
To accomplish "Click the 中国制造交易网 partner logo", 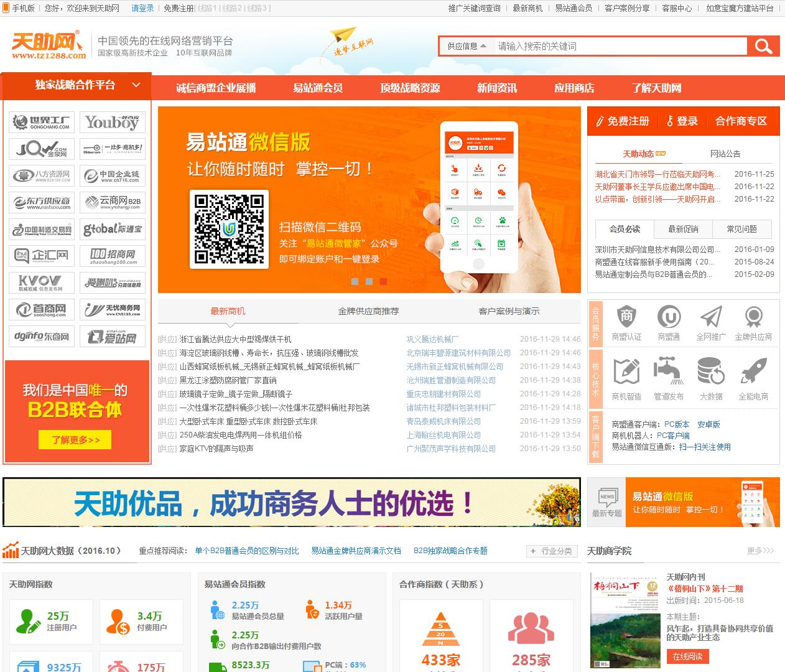I will [x=42, y=229].
